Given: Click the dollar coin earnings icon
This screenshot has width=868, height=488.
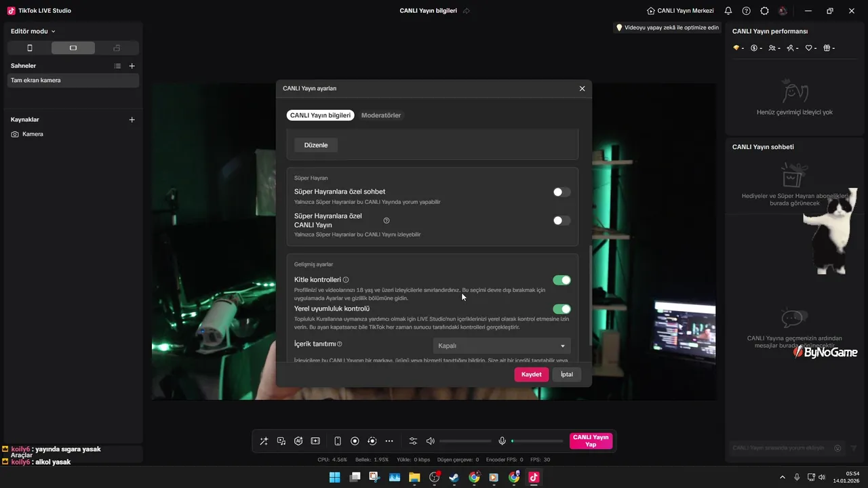Looking at the screenshot, I should coord(754,48).
